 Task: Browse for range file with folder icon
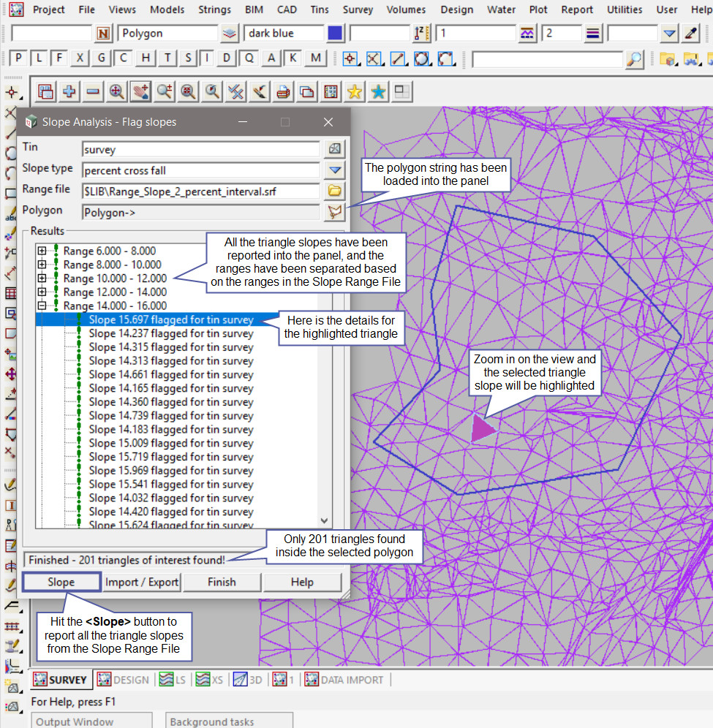click(x=335, y=192)
